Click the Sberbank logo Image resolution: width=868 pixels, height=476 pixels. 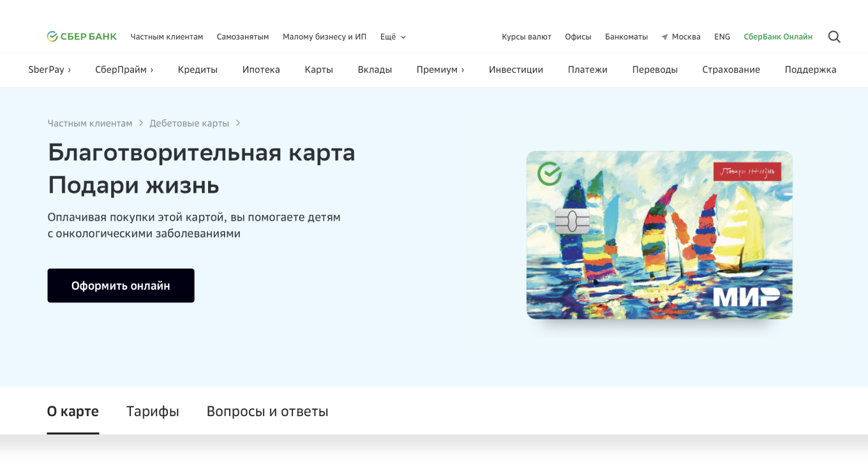coord(82,36)
